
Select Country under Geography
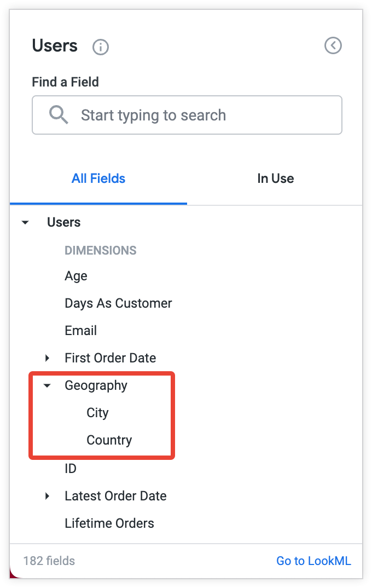tap(108, 440)
